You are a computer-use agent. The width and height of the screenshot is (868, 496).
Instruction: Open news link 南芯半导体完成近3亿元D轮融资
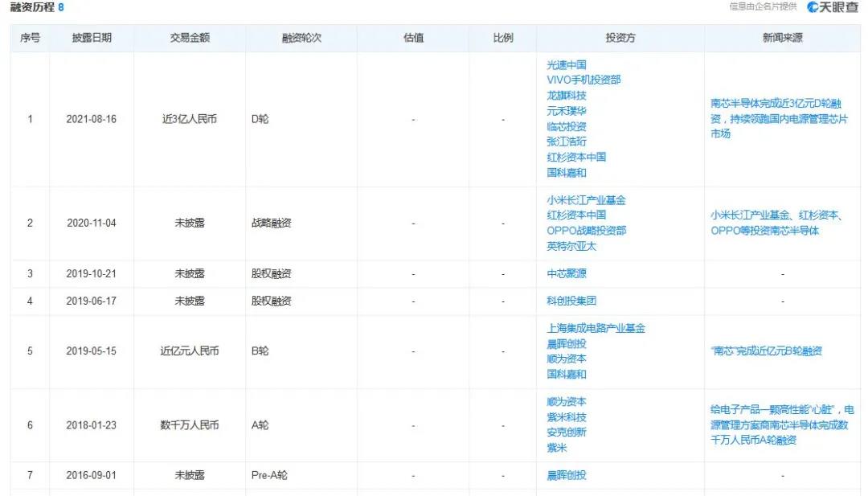point(779,118)
